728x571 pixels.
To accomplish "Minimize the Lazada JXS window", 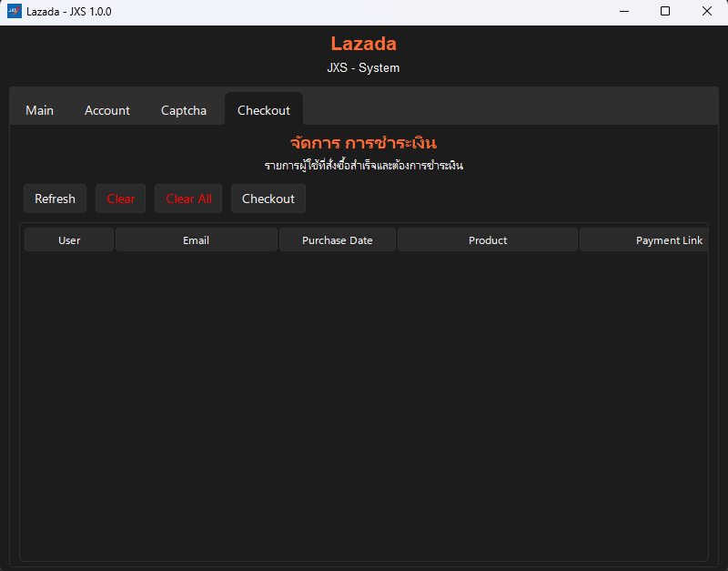I will pyautogui.click(x=624, y=12).
